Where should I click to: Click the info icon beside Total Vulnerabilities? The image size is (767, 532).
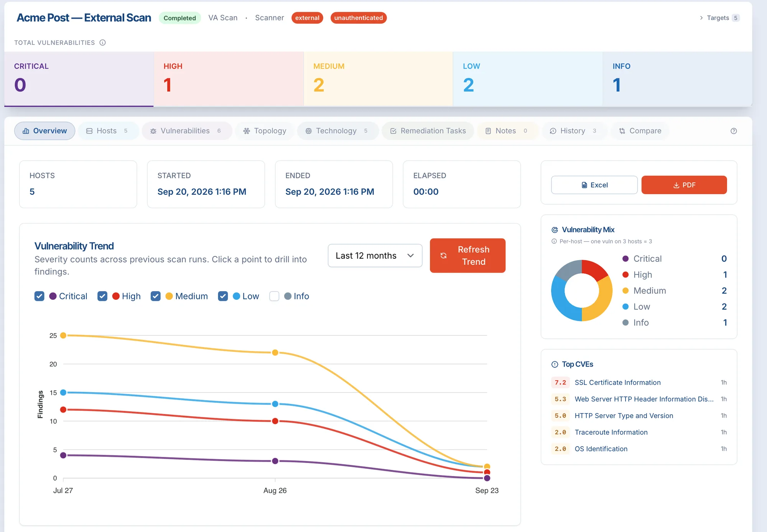point(102,43)
